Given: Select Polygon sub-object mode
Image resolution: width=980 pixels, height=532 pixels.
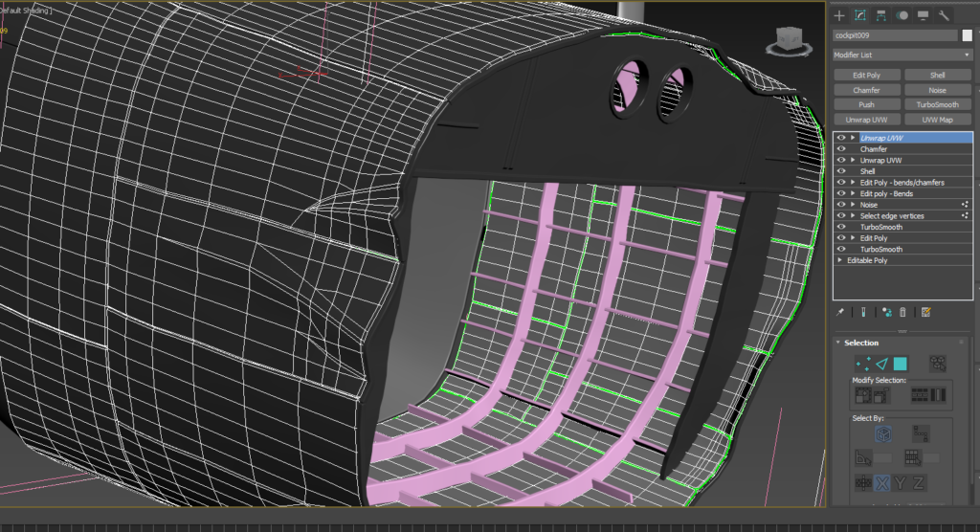Looking at the screenshot, I should [x=900, y=364].
